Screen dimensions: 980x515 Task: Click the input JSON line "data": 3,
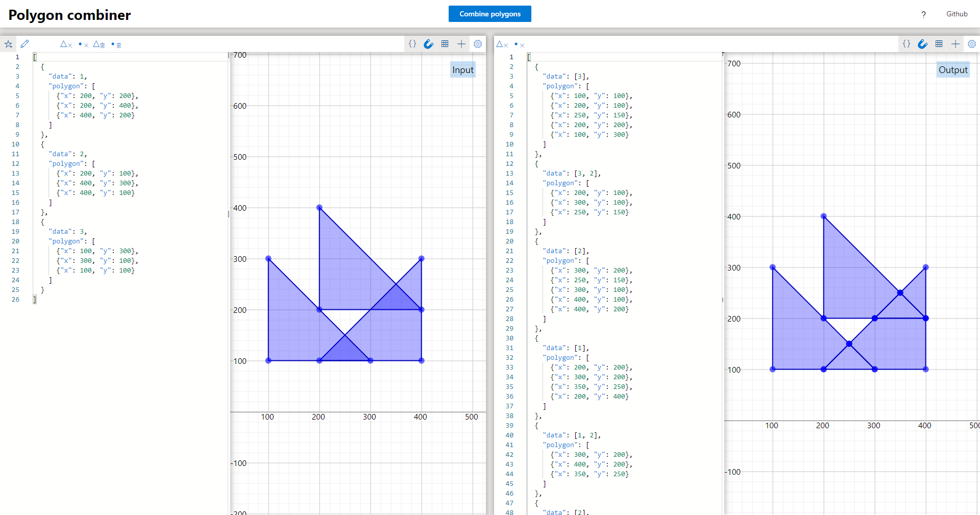tap(68, 232)
